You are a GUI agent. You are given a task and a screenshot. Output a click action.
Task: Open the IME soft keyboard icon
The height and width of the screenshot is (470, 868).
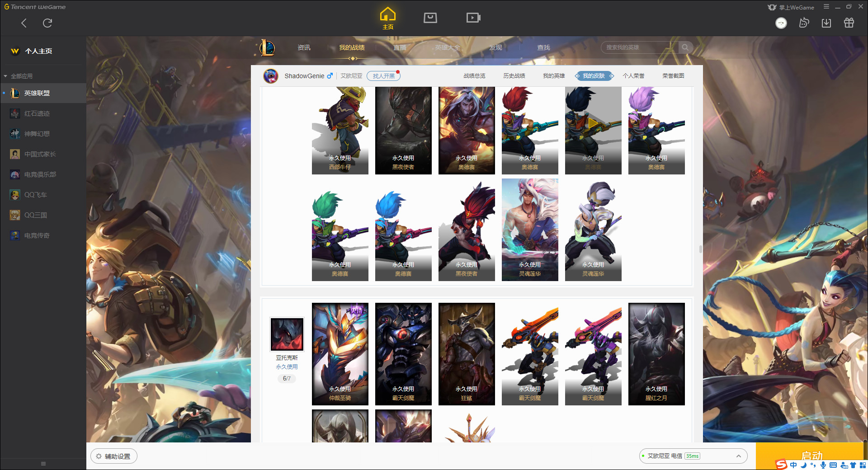tap(833, 465)
